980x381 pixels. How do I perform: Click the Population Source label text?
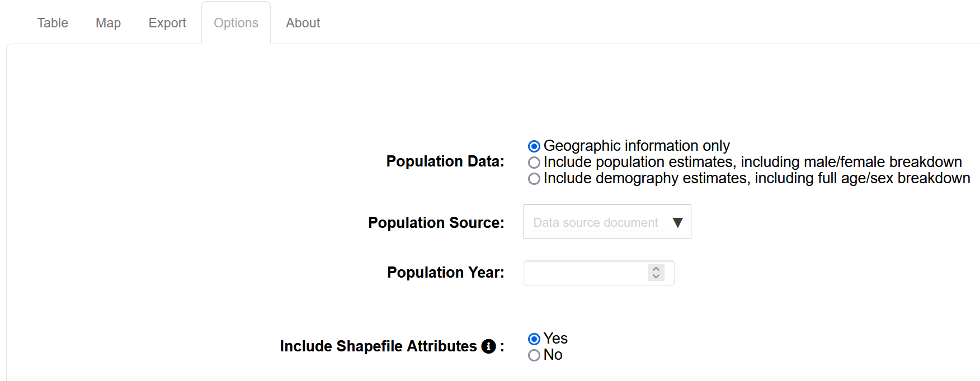point(436,222)
